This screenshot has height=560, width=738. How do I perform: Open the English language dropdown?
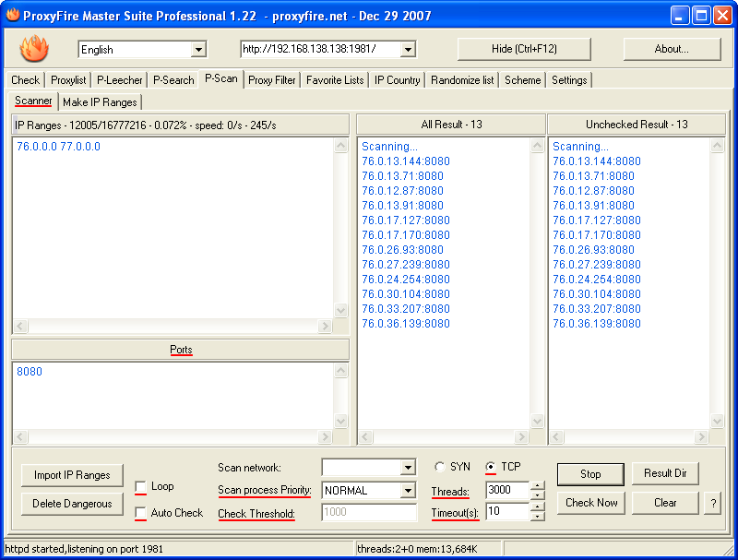198,50
